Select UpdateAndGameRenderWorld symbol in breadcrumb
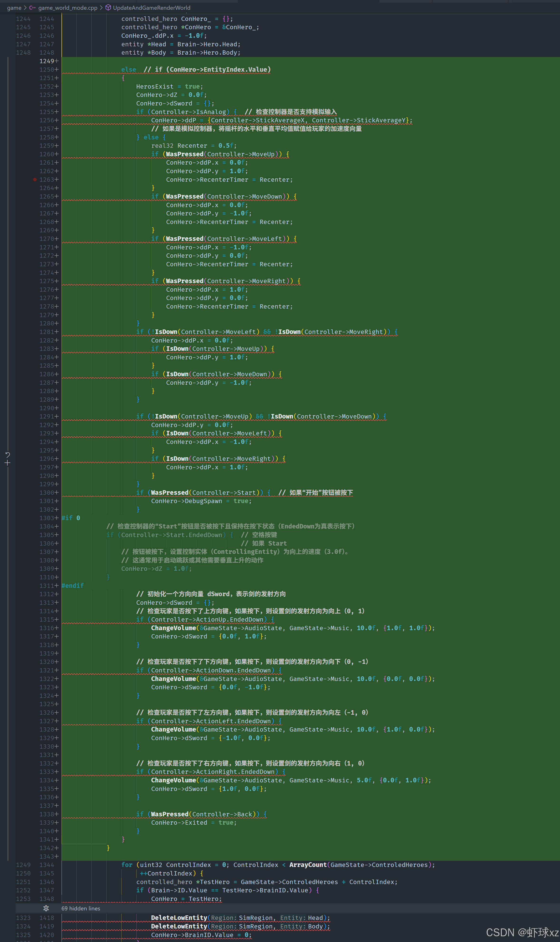The image size is (560, 942). pos(151,8)
